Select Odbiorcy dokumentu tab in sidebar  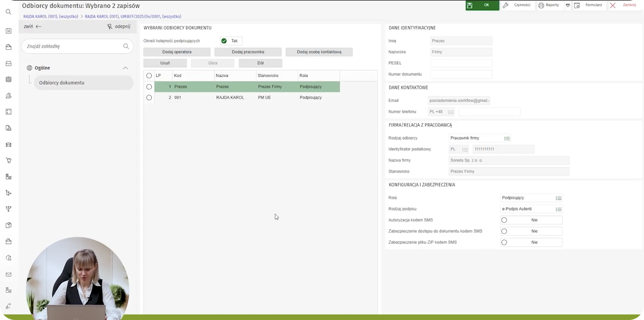point(83,83)
